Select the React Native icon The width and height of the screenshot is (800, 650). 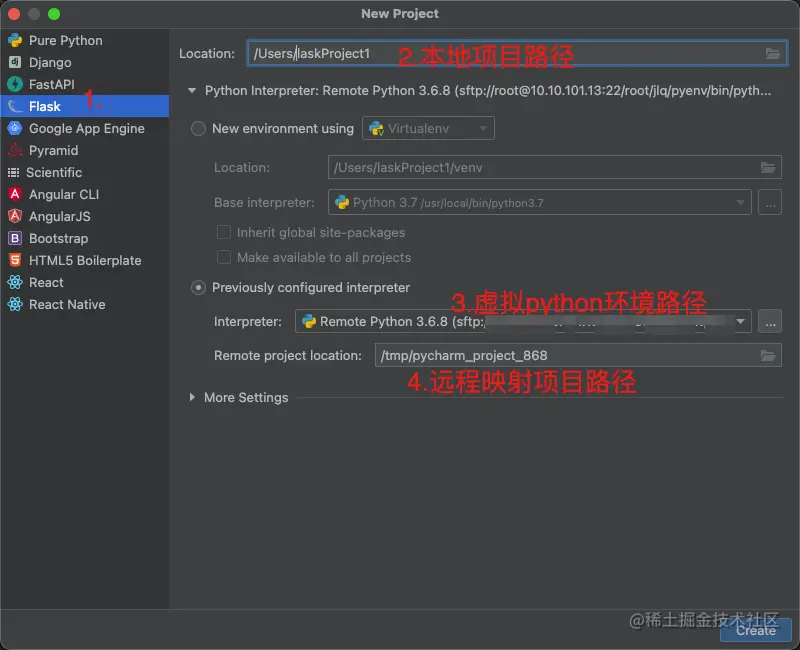point(15,304)
